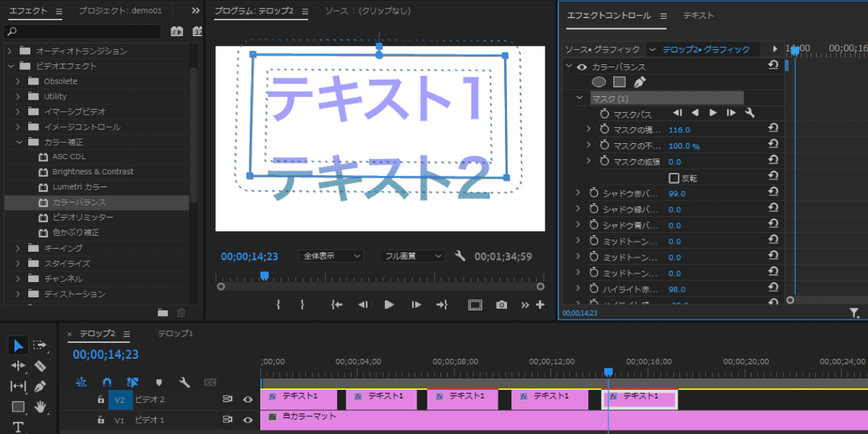Play the program monitor
The height and width of the screenshot is (434, 868).
pyautogui.click(x=388, y=305)
